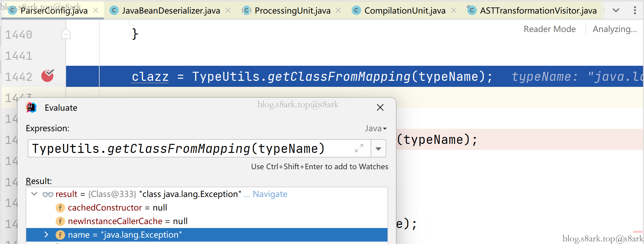Toggle the breakpoint on line 1442

click(47, 76)
